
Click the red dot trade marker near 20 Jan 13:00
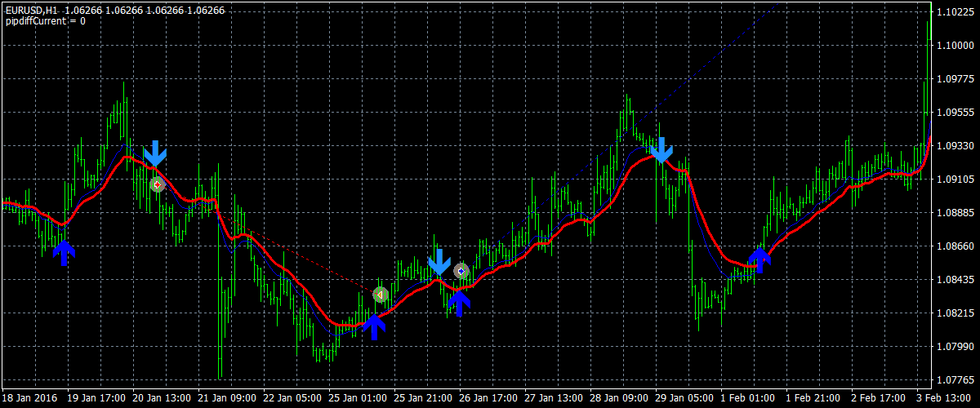coord(158,184)
